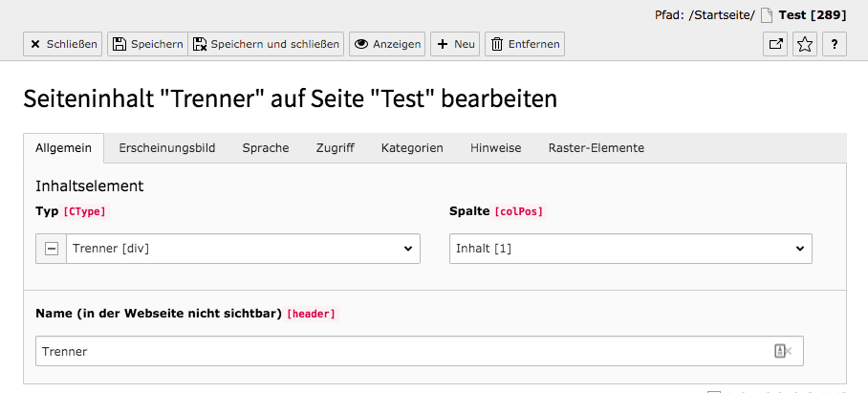The height and width of the screenshot is (393, 868).
Task: Open the Typ dropdown showing Trenner [div]
Action: [243, 249]
